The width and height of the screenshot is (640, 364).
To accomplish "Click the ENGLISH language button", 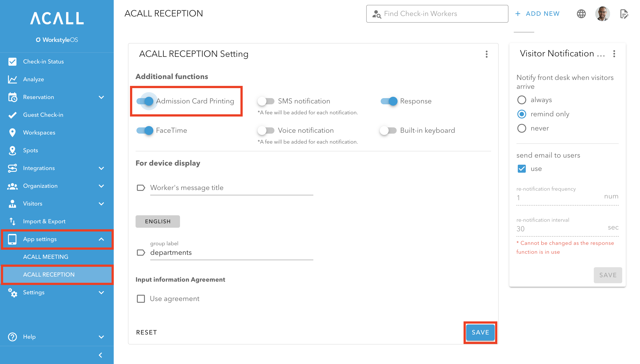I will pyautogui.click(x=158, y=221).
